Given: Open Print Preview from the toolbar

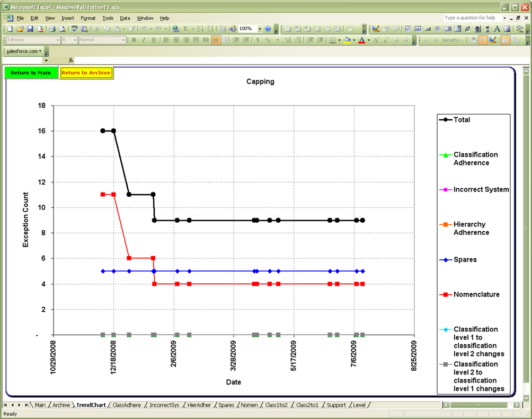Looking at the screenshot, I should tap(62, 29).
